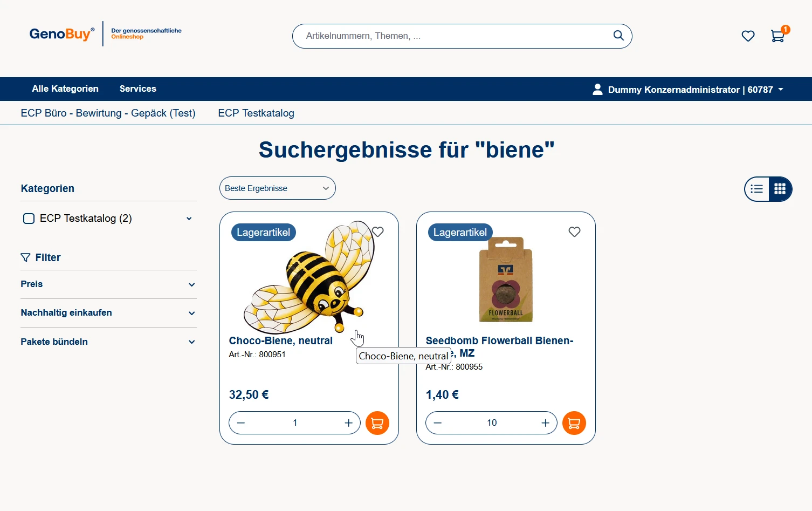This screenshot has height=511, width=812.
Task: Switch to list view
Action: tap(757, 189)
